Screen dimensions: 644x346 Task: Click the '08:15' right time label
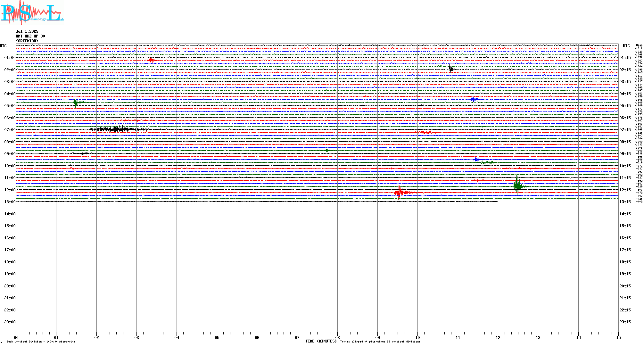click(625, 142)
